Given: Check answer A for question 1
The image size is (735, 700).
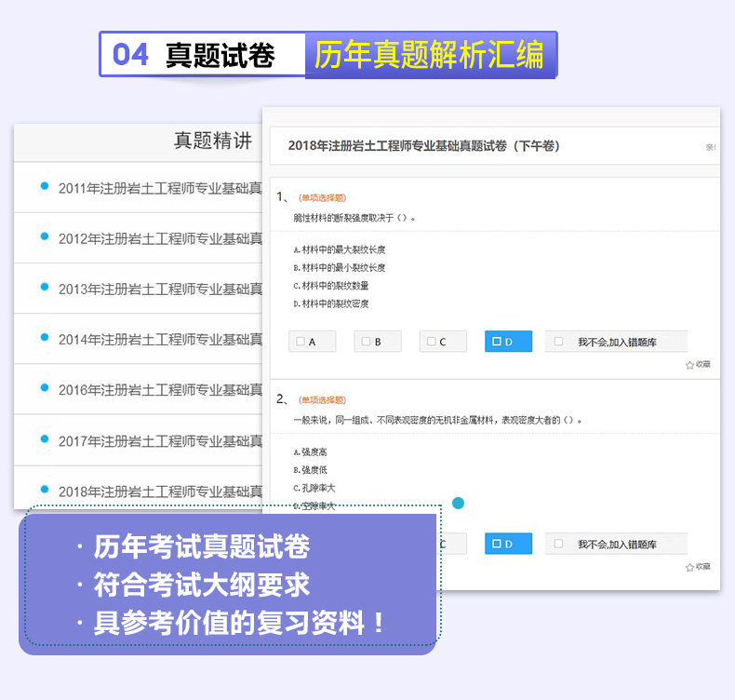Looking at the screenshot, I should click(313, 342).
